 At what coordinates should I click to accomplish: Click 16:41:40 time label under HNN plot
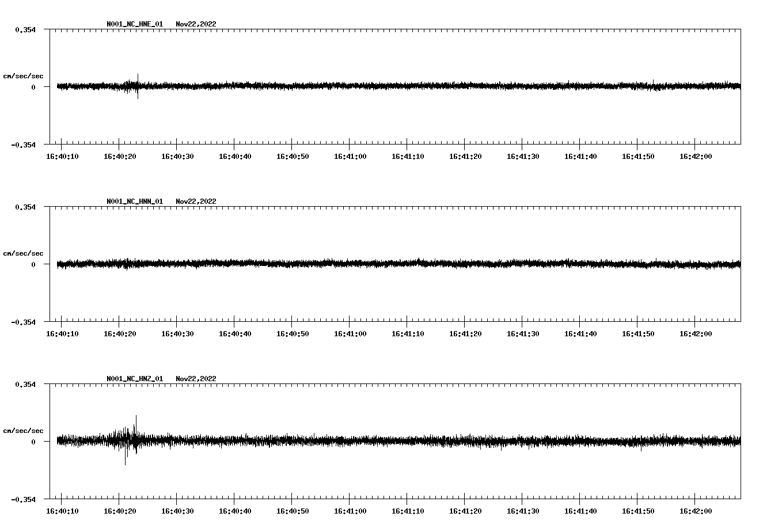click(580, 334)
